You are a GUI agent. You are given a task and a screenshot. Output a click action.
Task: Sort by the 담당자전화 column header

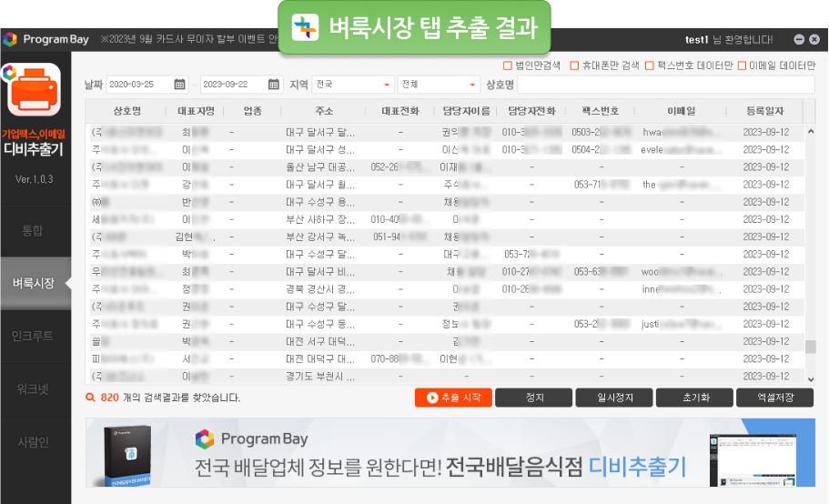(531, 111)
